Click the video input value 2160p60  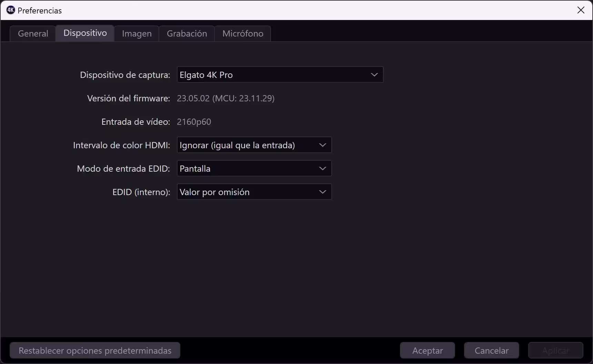tap(194, 122)
